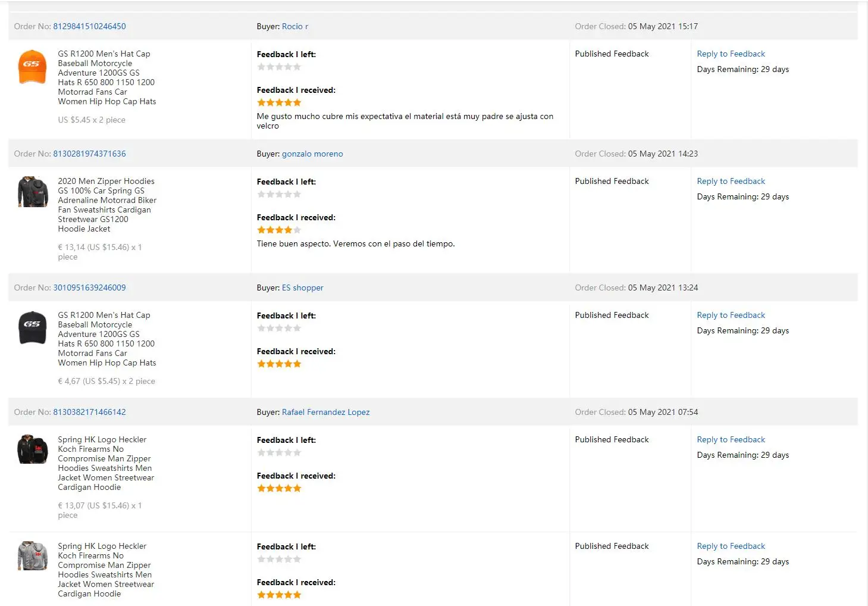View buyer Rocio r profile
Screen dimensions: 868x606
[294, 26]
